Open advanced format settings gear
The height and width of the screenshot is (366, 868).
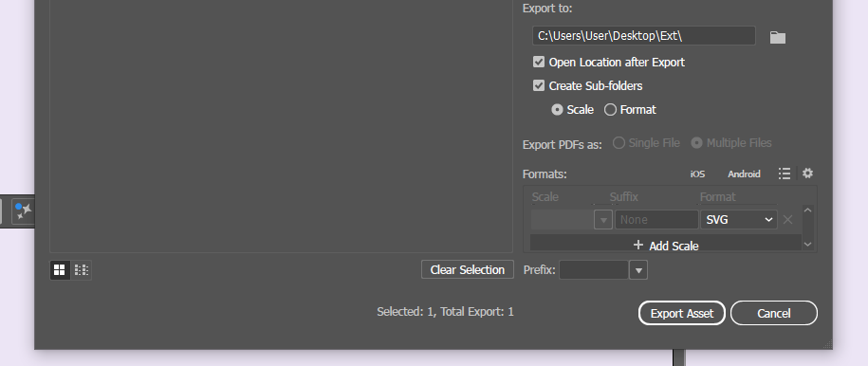click(x=807, y=174)
